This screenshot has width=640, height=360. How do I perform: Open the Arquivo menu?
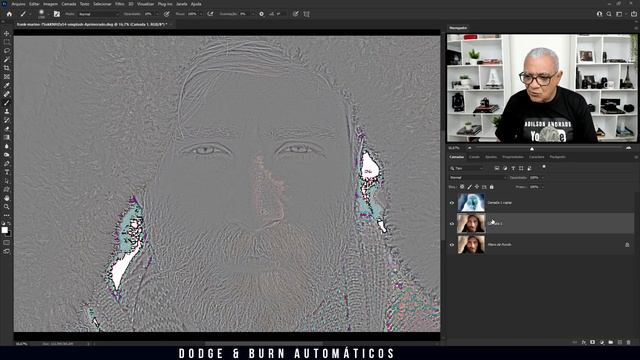(x=18, y=4)
